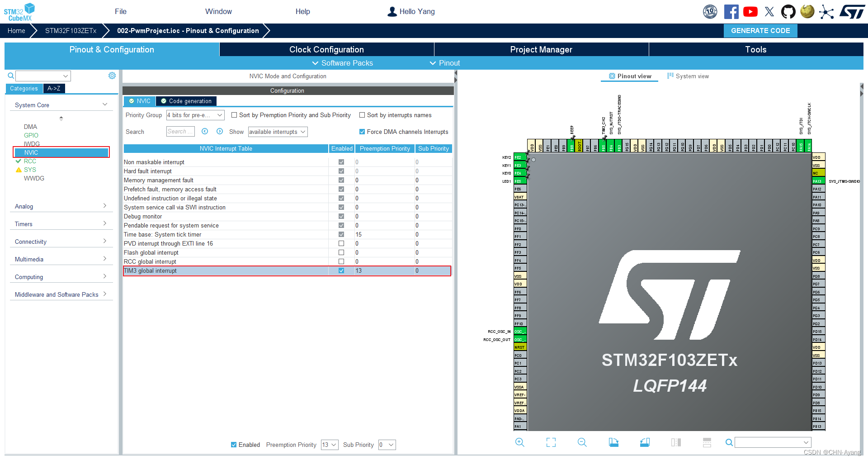Viewport: 868px width, 460px height.
Task: Open Code generation tab
Action: [x=186, y=101]
